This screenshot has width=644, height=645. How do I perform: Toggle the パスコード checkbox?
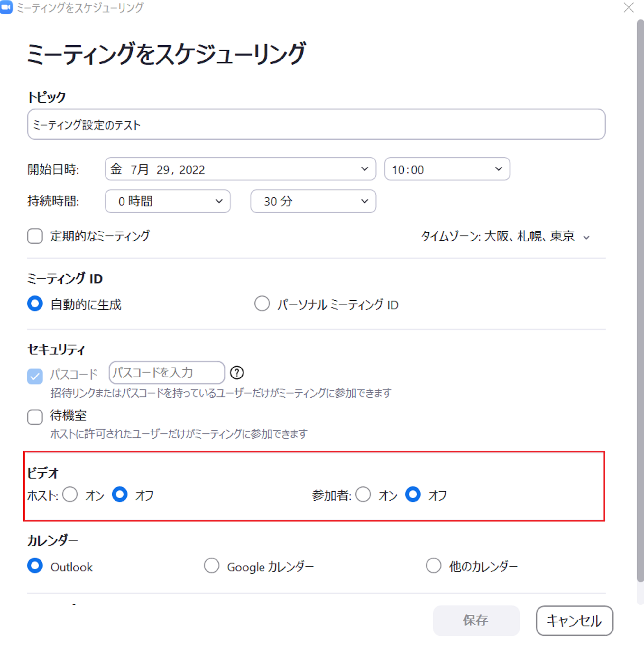coord(35,376)
